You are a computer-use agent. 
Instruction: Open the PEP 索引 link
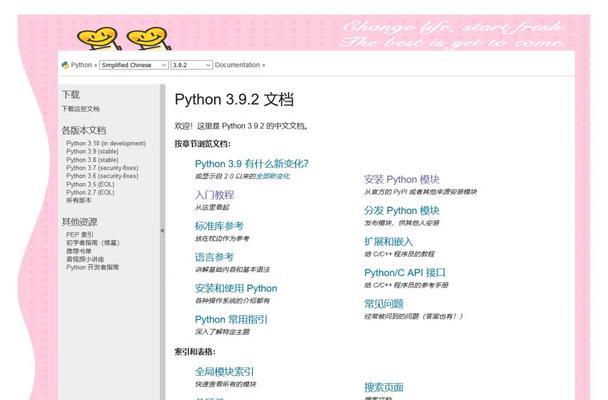[79, 234]
